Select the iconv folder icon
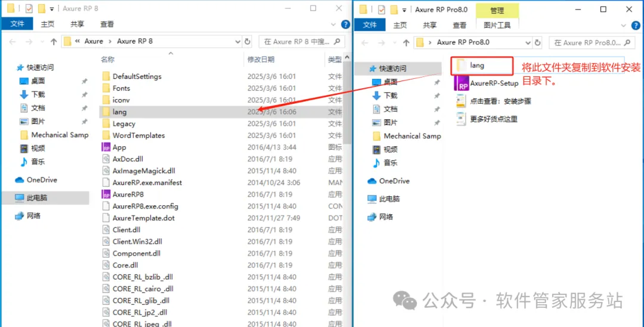 point(106,100)
